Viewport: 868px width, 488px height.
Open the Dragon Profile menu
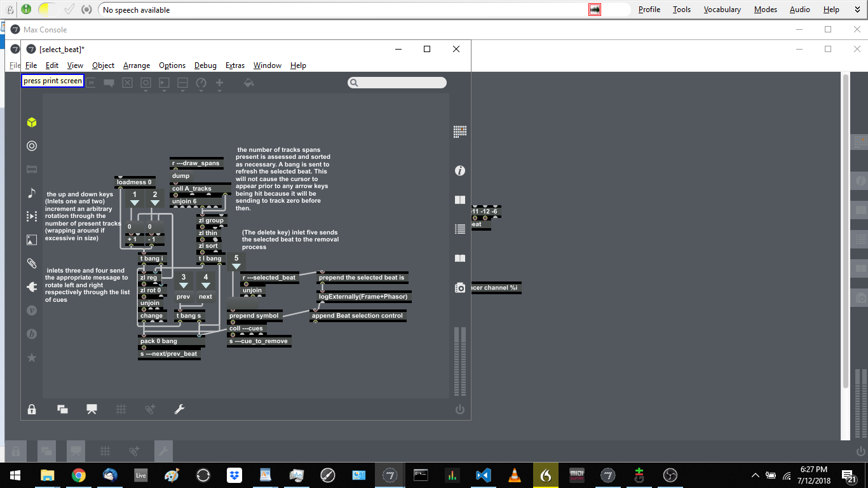point(649,10)
